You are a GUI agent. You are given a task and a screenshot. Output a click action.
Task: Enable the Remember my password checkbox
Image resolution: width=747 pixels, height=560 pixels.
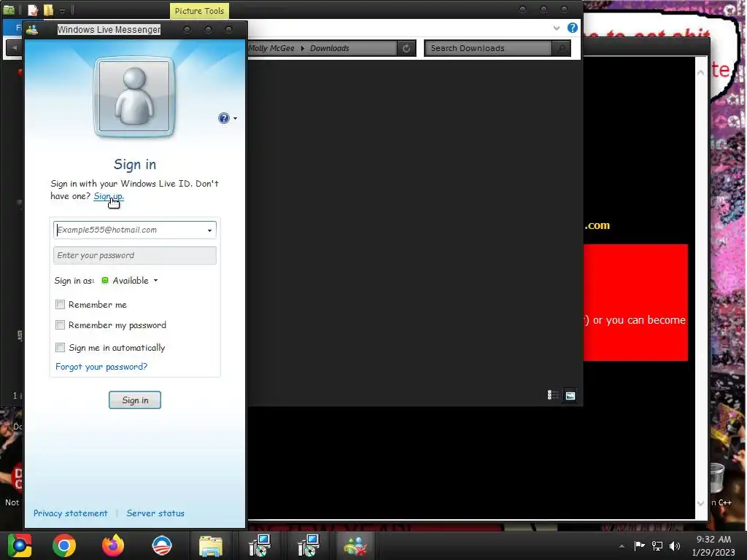pyautogui.click(x=60, y=324)
